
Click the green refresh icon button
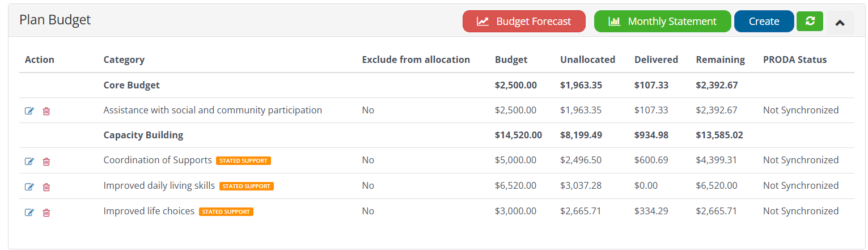click(x=810, y=21)
